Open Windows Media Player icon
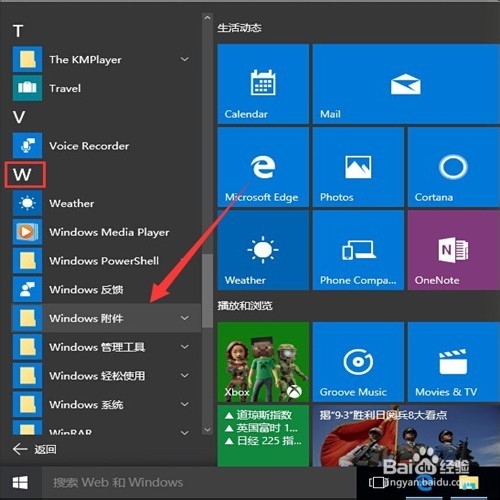Viewport: 500px width, 500px height. tap(27, 232)
